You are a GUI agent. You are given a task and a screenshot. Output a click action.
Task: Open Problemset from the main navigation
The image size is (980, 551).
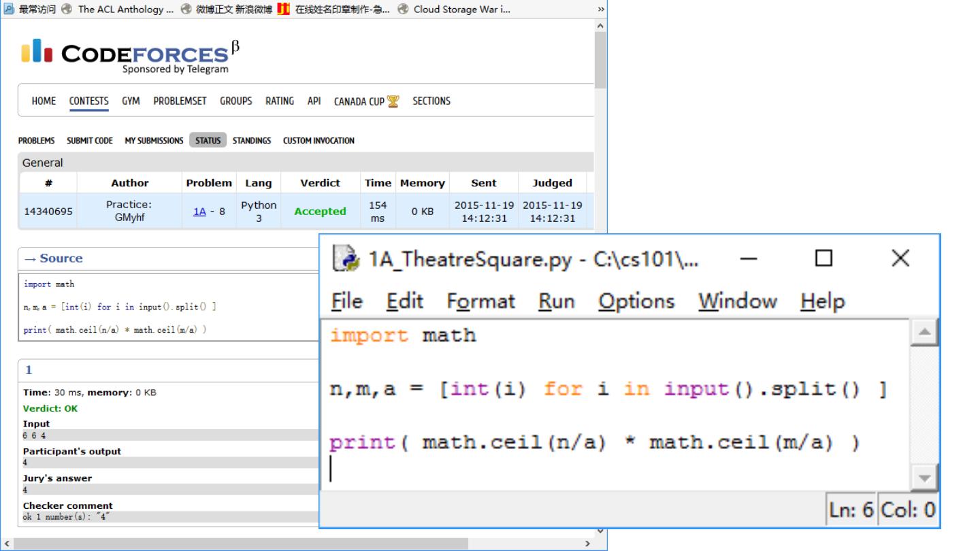180,101
